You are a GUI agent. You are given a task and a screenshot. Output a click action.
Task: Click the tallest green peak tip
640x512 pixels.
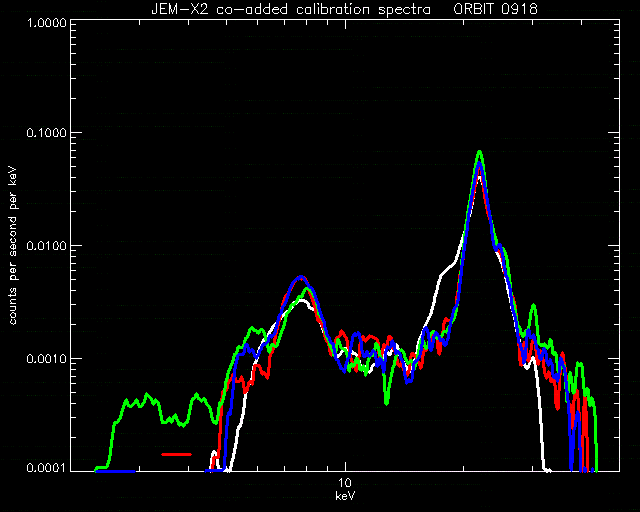point(480,152)
